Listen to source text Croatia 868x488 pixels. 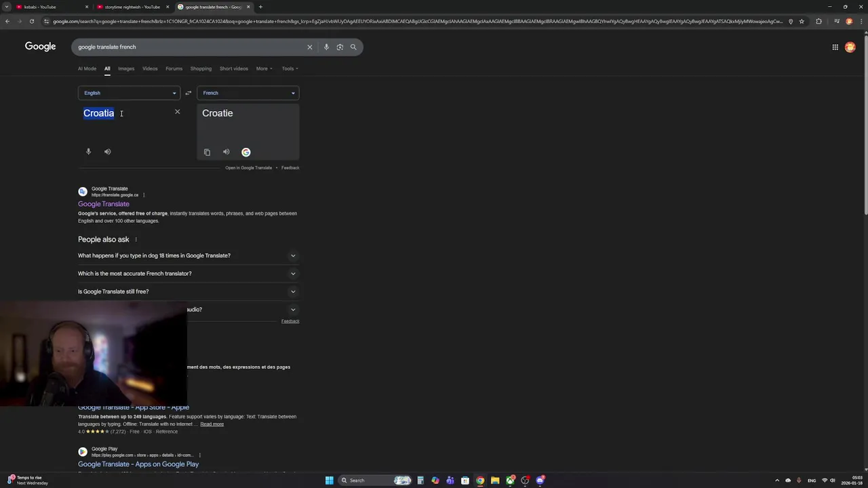click(x=107, y=152)
